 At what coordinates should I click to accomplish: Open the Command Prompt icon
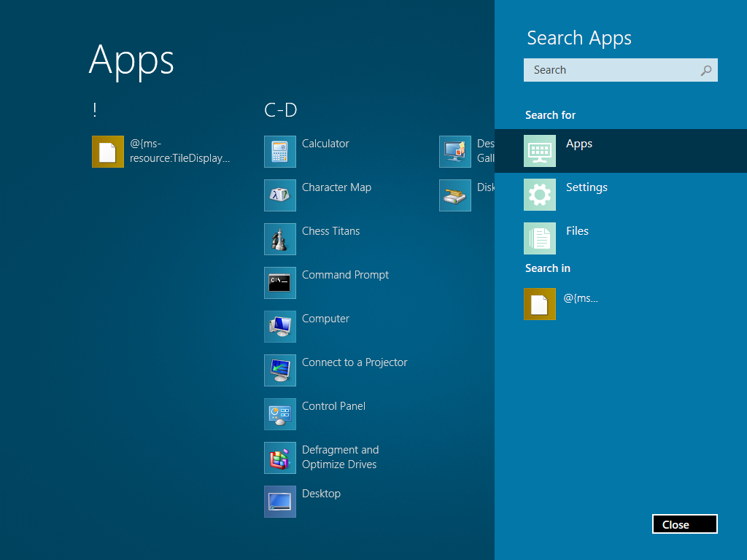coord(279,283)
